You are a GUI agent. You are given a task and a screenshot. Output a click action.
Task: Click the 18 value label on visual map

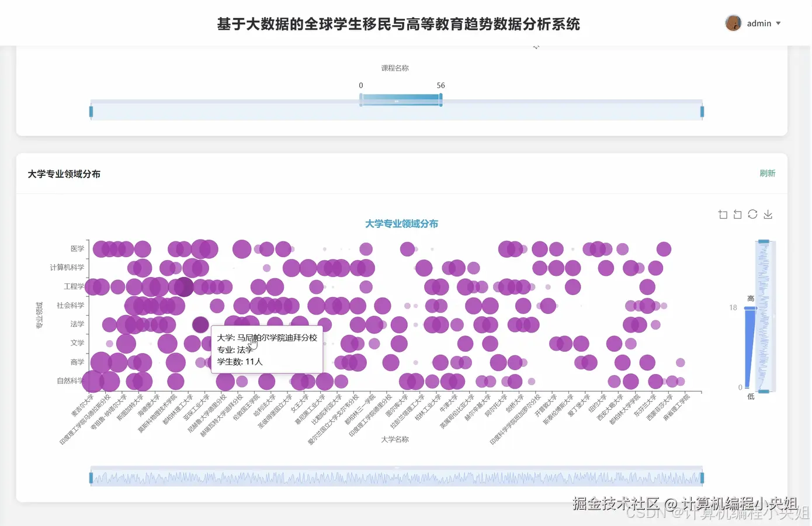733,307
